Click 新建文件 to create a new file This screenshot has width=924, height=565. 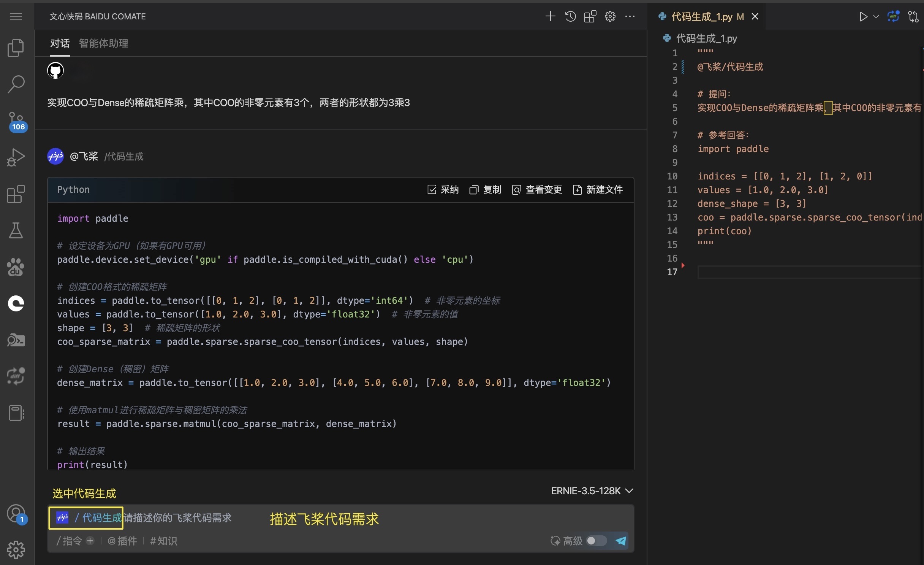tap(598, 189)
